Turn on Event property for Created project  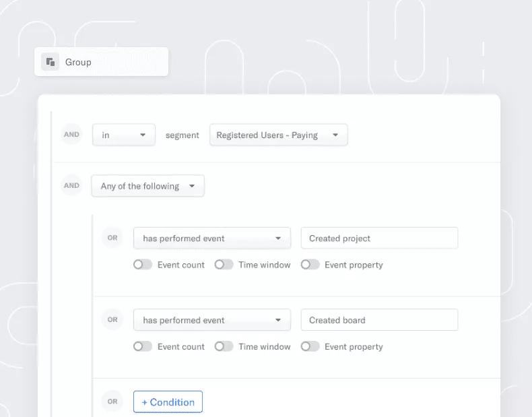(x=310, y=265)
